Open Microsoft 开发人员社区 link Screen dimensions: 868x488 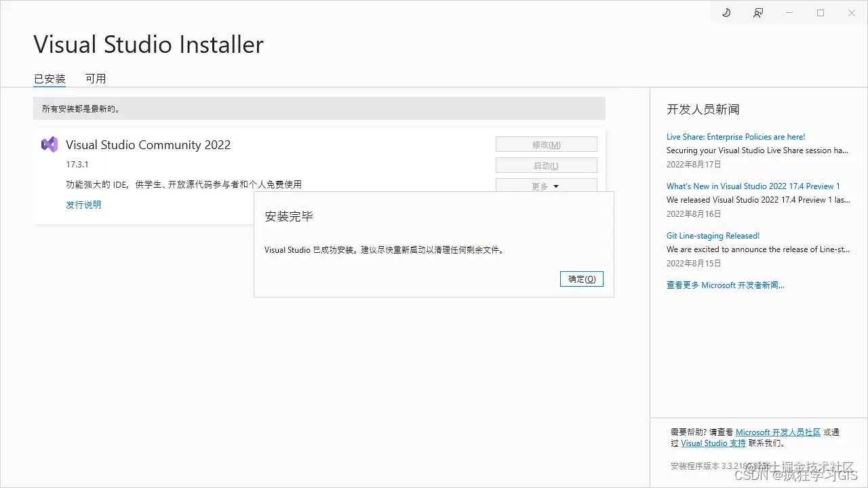[778, 432]
